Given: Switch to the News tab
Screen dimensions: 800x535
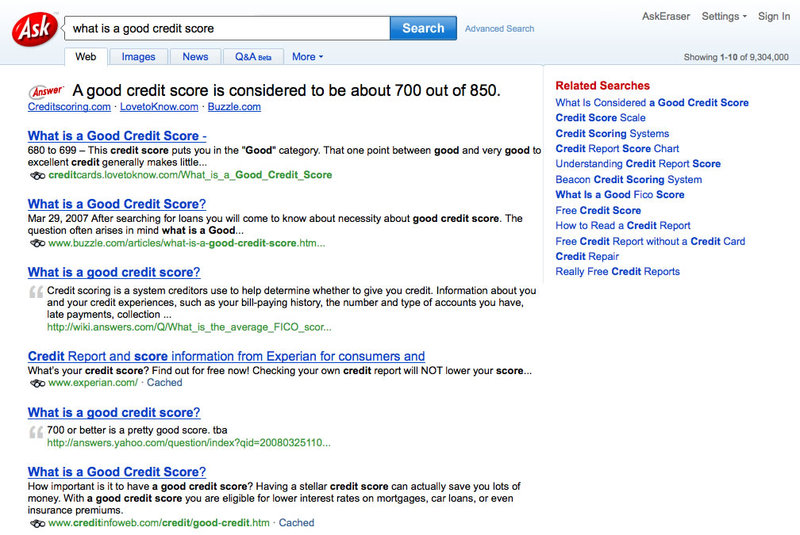Looking at the screenshot, I should pos(195,57).
